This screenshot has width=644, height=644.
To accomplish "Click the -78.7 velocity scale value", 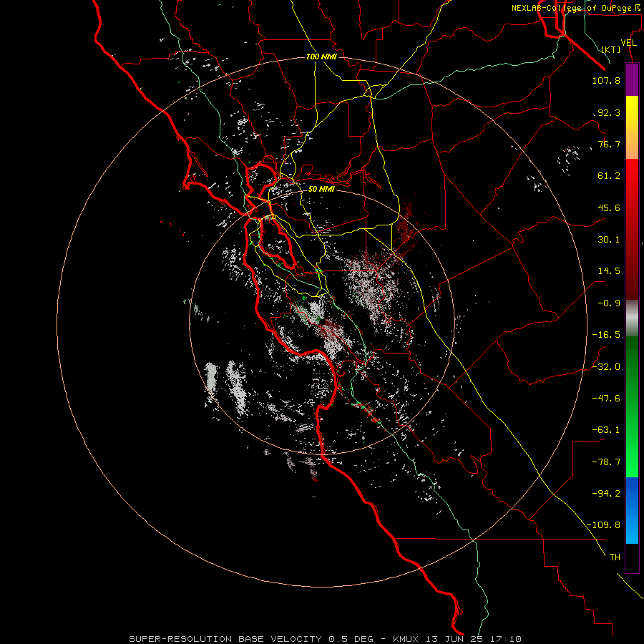I will 606,462.
